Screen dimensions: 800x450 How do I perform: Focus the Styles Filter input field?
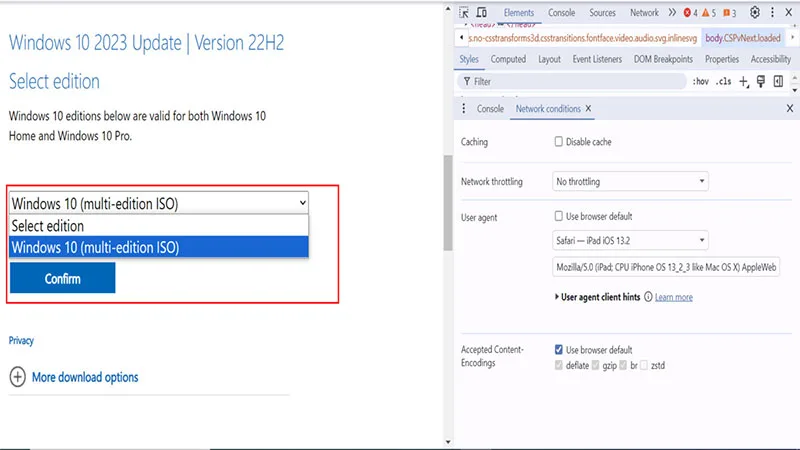(571, 82)
